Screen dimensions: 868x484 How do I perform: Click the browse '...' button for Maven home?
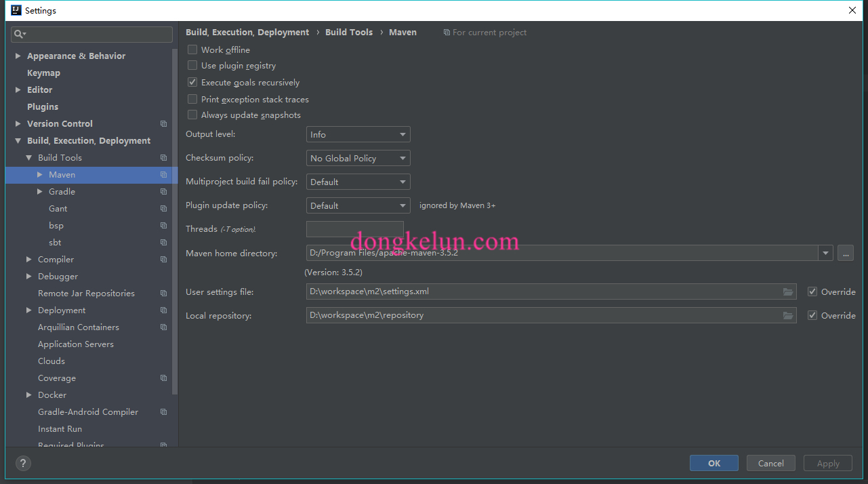pyautogui.click(x=846, y=254)
